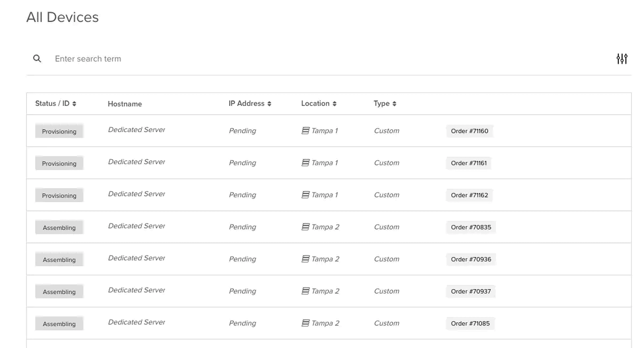
Task: Click Custom type in Order #70835 row
Action: (386, 227)
